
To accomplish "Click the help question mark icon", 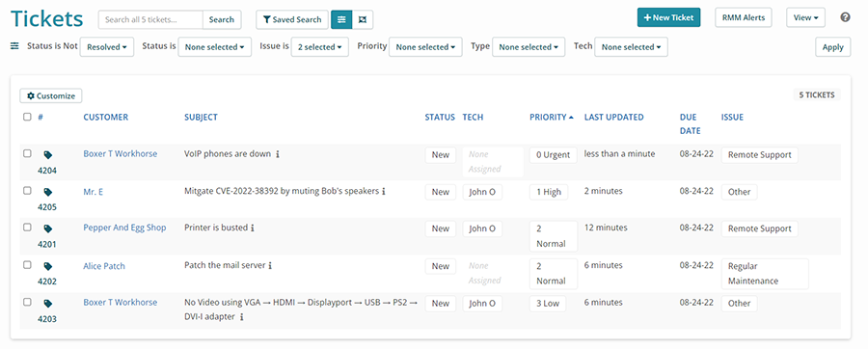I will coord(845,17).
